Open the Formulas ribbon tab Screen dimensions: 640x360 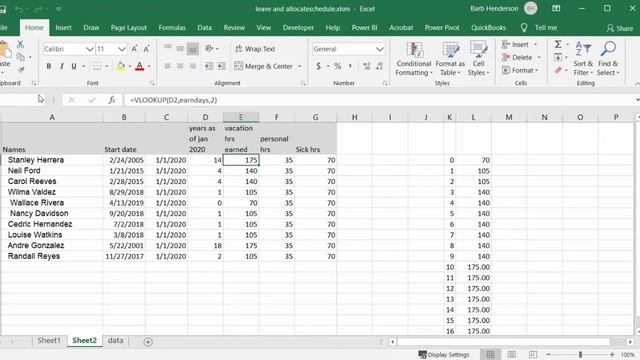pos(172,28)
